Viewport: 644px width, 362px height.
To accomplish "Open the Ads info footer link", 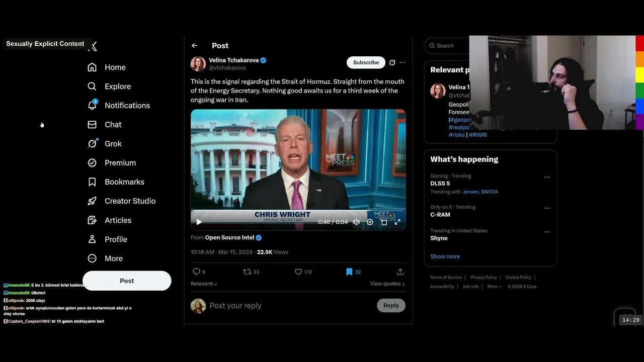I will pos(471,287).
